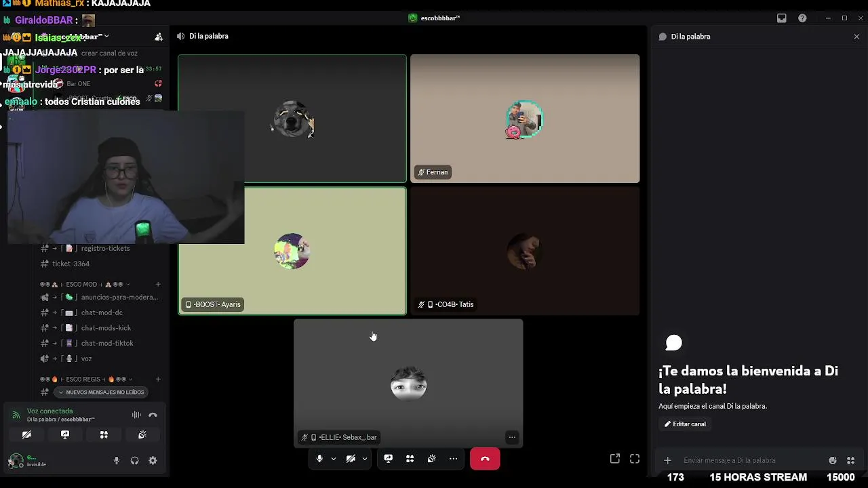Enter full screen call view

point(635,459)
